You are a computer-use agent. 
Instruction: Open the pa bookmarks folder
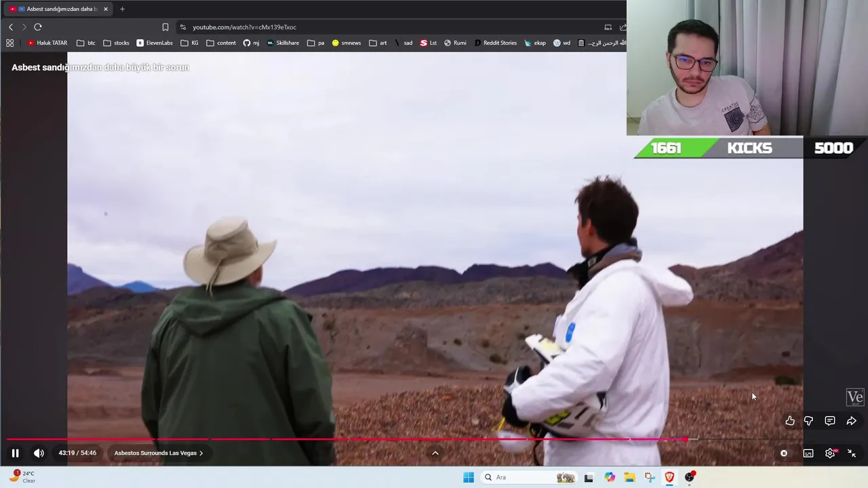[316, 43]
